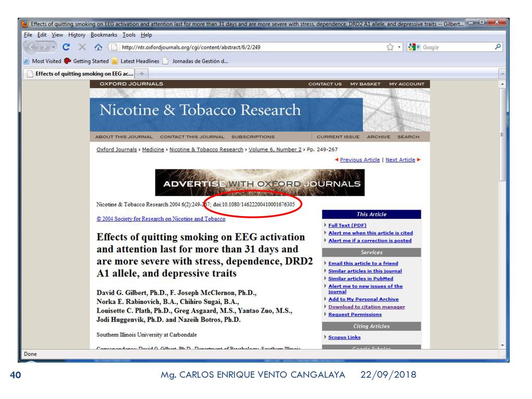Open Similar articles in PubMed
Screen dimensions: 532x399
(361, 278)
